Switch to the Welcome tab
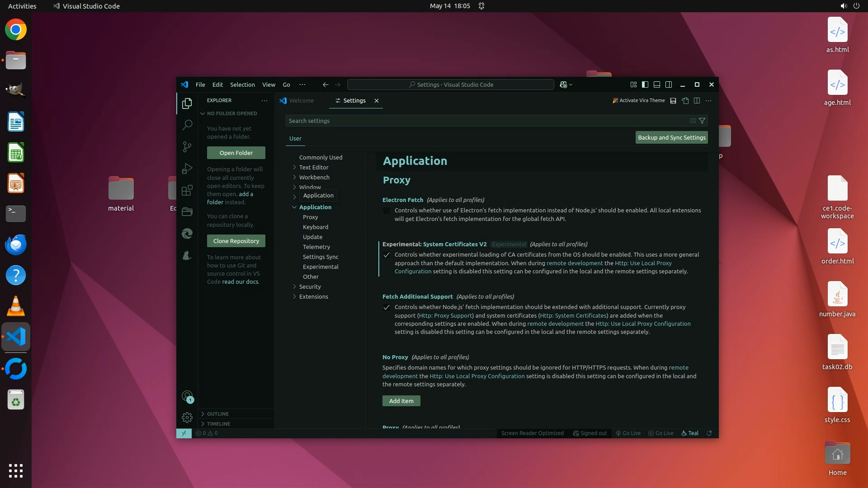 tap(301, 101)
